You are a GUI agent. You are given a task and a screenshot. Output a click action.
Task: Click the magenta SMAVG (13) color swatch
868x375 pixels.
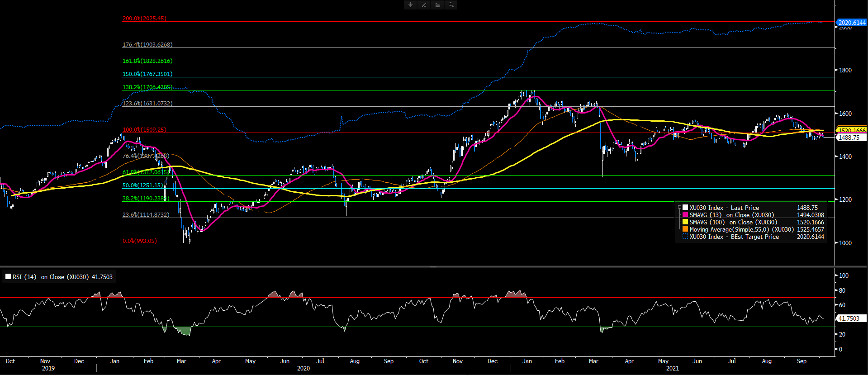point(685,215)
